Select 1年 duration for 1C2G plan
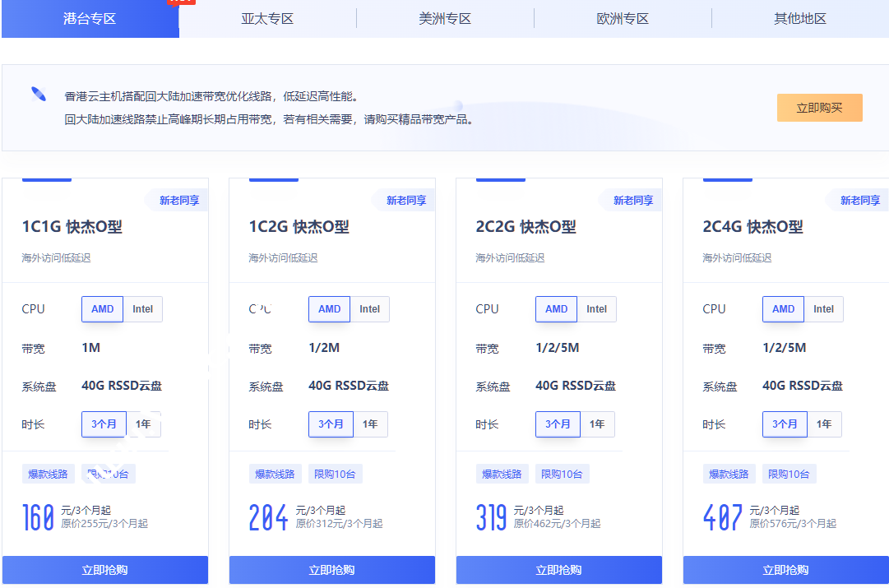The width and height of the screenshot is (889, 588). click(370, 424)
